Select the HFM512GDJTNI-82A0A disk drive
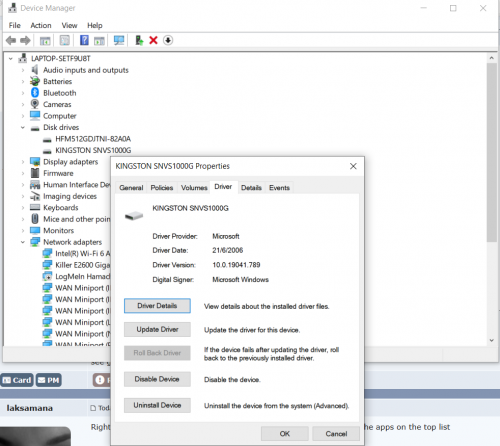The height and width of the screenshot is (446, 500). pos(93,139)
